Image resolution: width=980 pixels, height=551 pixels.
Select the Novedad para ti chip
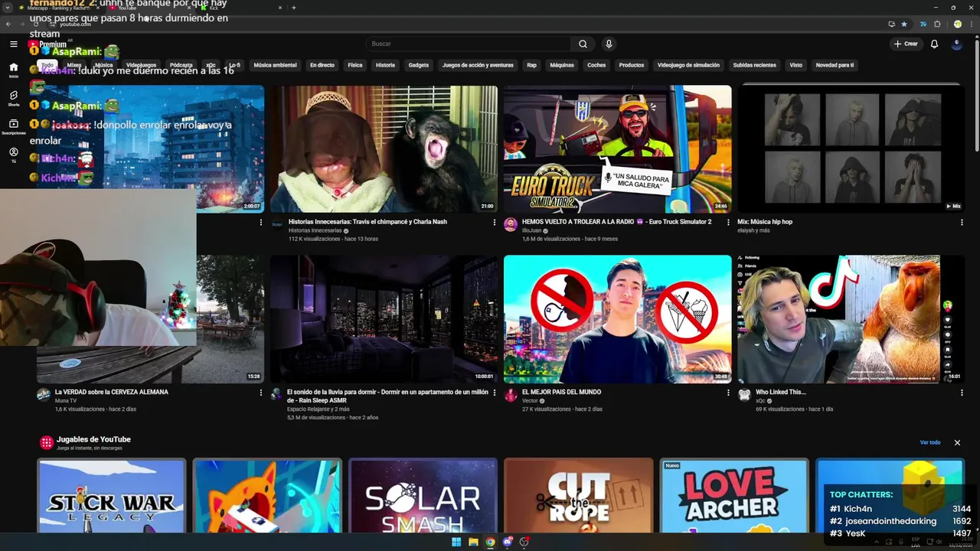coord(835,65)
